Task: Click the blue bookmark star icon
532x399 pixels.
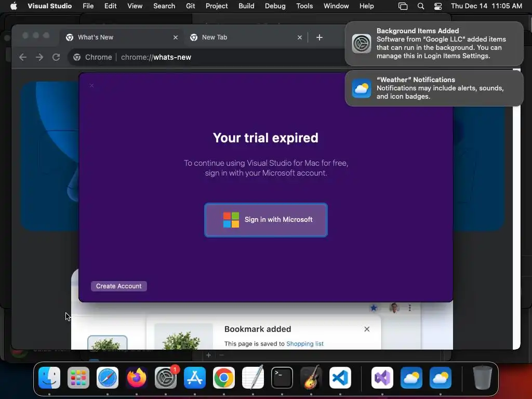Action: pyautogui.click(x=374, y=308)
